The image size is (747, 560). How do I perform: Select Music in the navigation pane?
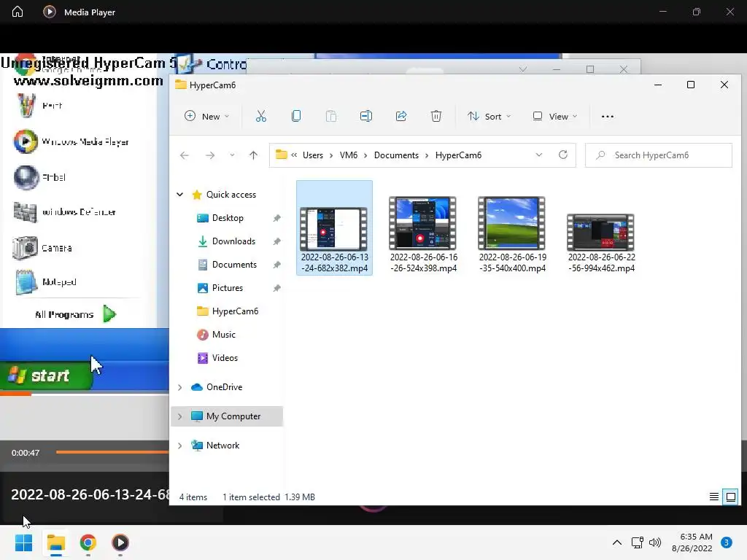point(223,335)
